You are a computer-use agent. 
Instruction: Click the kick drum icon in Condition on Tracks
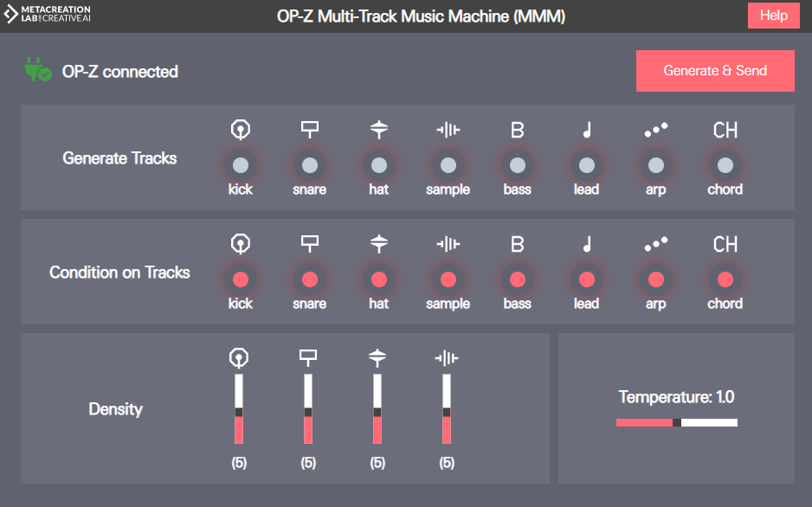[241, 244]
